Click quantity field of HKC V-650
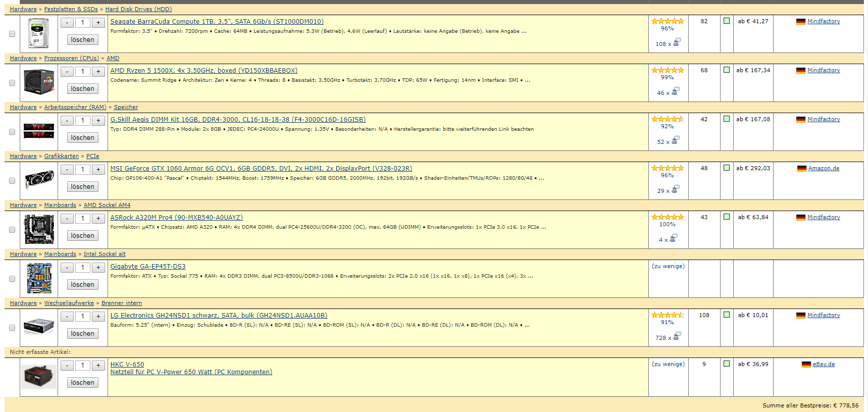 click(x=83, y=366)
